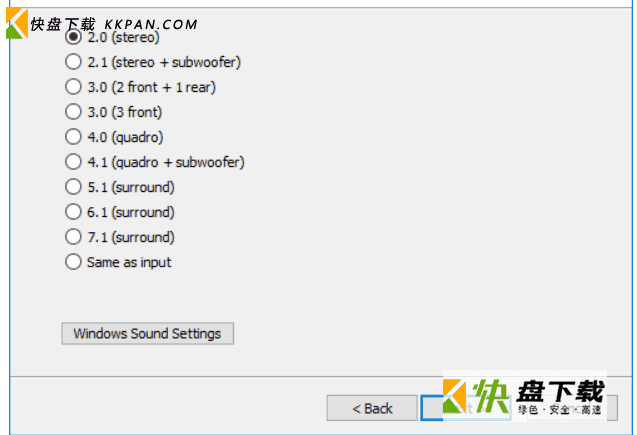This screenshot has width=637, height=435.
Task: Click the large green 快 character logo
Action: [490, 396]
